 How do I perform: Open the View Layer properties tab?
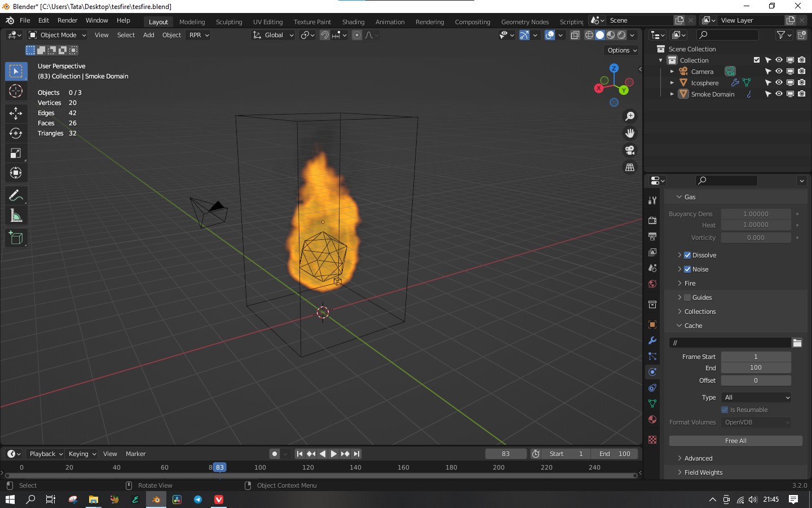(x=652, y=252)
